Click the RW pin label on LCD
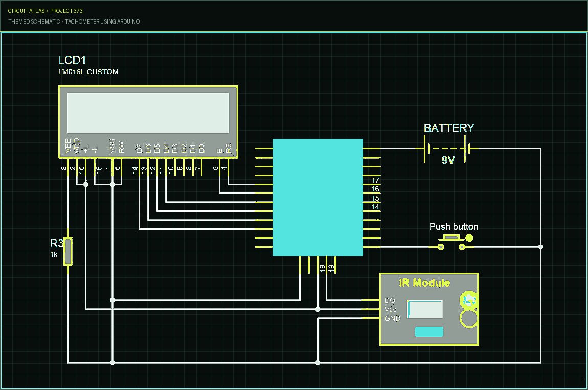The width and height of the screenshot is (588, 390). click(122, 147)
